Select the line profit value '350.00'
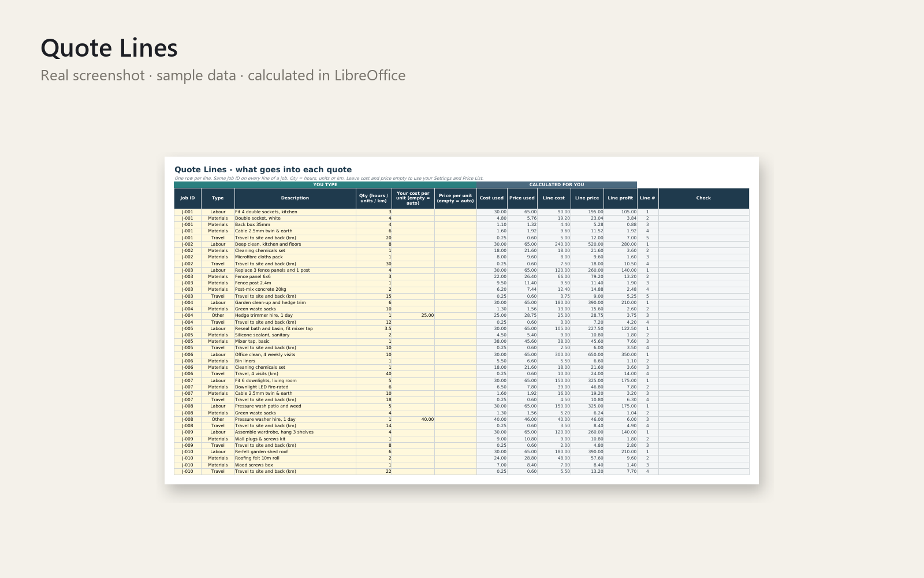924x578 pixels. point(620,355)
